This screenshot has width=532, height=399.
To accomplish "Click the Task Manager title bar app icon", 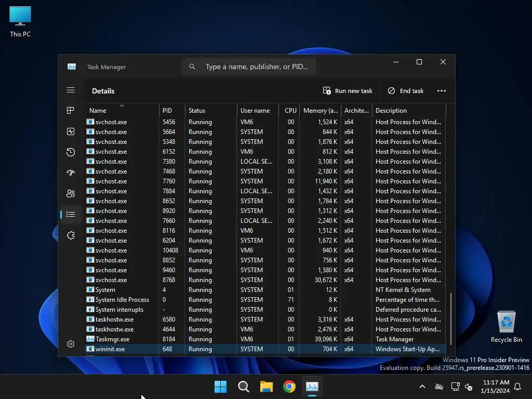I will point(72,66).
